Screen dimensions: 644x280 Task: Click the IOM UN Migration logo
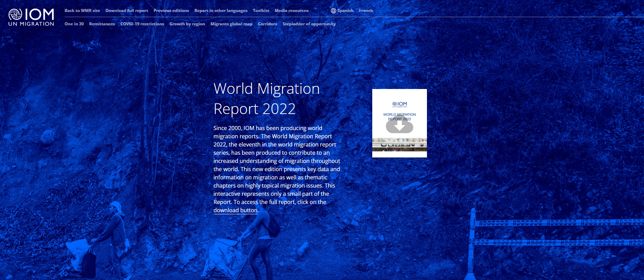point(31,17)
